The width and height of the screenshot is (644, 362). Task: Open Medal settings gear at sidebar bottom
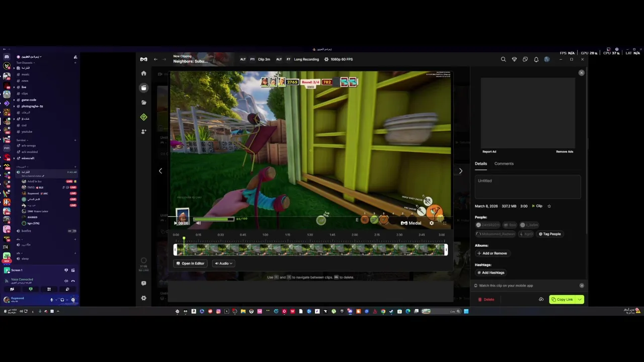pos(143,298)
